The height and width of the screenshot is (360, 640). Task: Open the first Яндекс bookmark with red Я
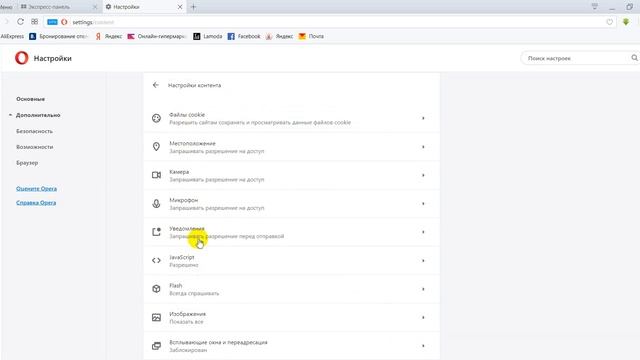coord(109,36)
